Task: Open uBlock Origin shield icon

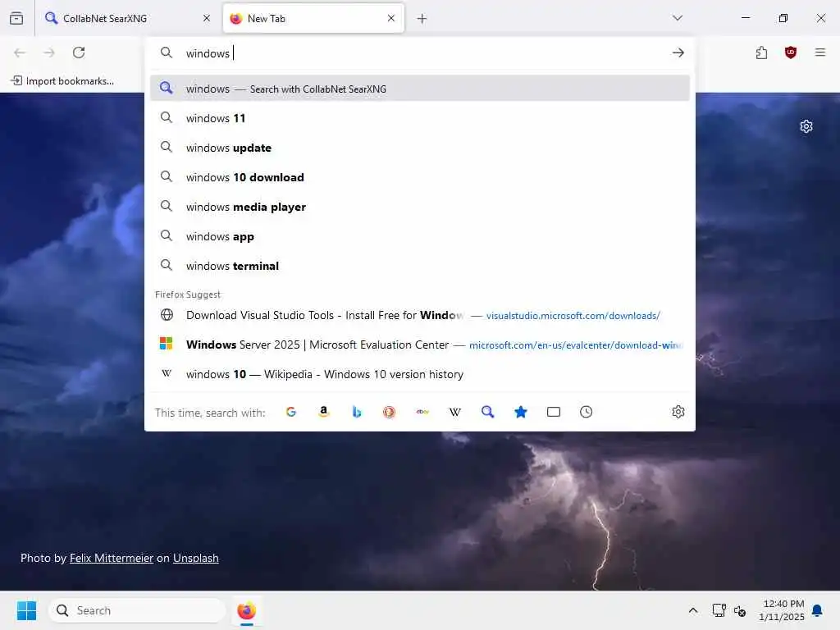Action: (x=791, y=52)
